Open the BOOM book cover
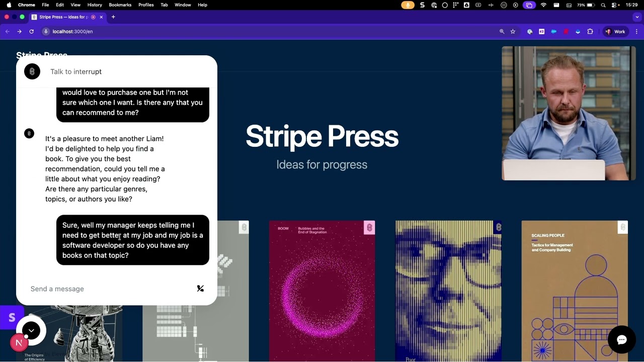Image resolution: width=644 pixels, height=362 pixels. click(x=322, y=291)
